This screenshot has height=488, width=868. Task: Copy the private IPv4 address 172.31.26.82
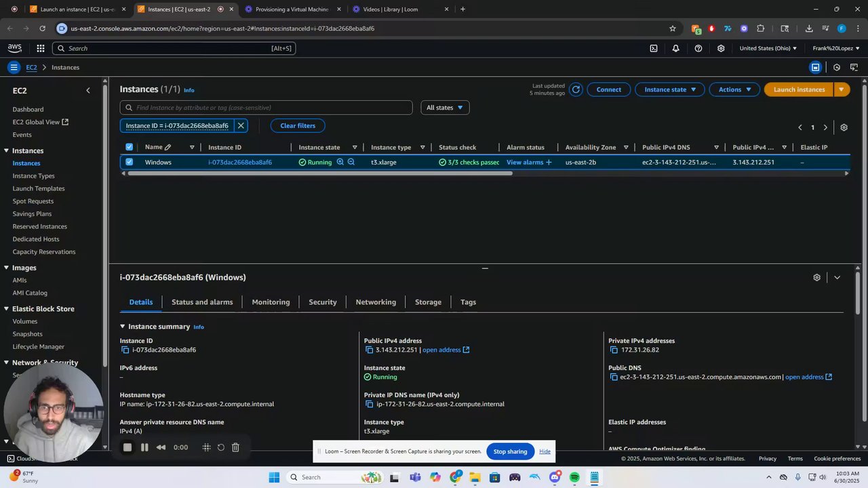click(613, 350)
